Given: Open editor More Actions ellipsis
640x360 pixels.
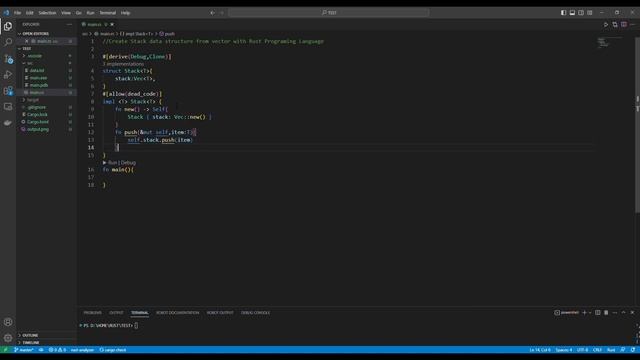Looking at the screenshot, I should (x=633, y=24).
